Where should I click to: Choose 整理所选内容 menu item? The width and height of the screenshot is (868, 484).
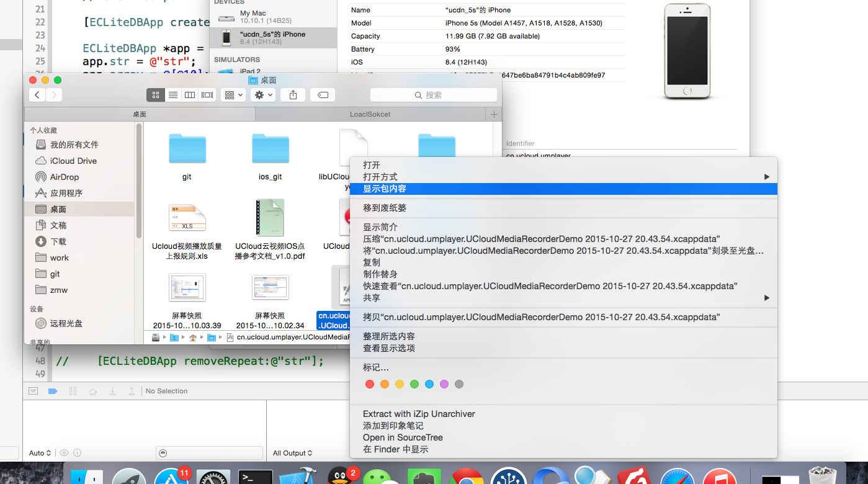389,336
